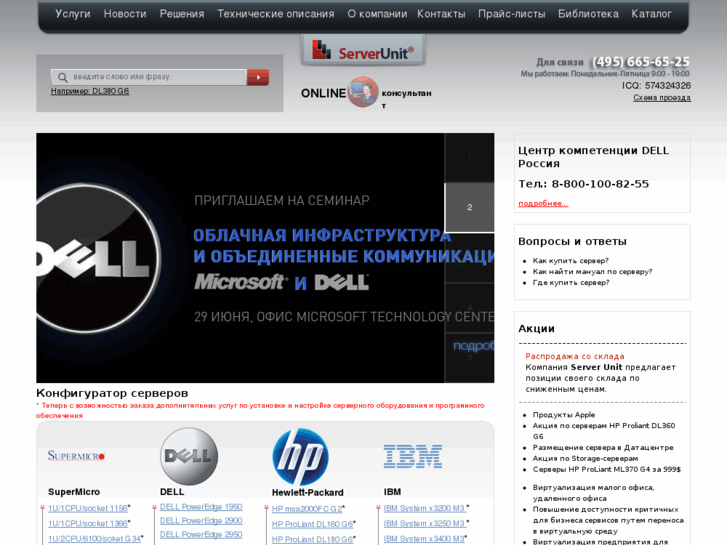The height and width of the screenshot is (545, 727).
Task: Click the example link 'Например: DL380 G6'
Action: 90,91
